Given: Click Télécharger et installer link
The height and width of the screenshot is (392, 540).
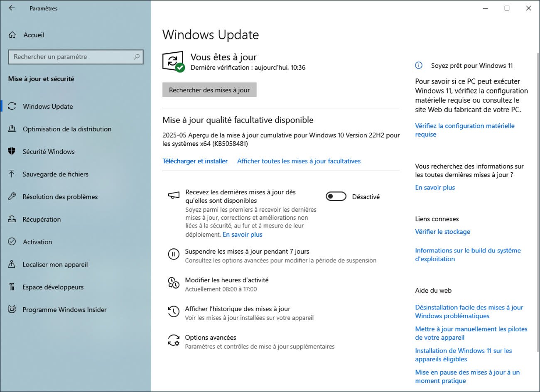Looking at the screenshot, I should pos(195,161).
